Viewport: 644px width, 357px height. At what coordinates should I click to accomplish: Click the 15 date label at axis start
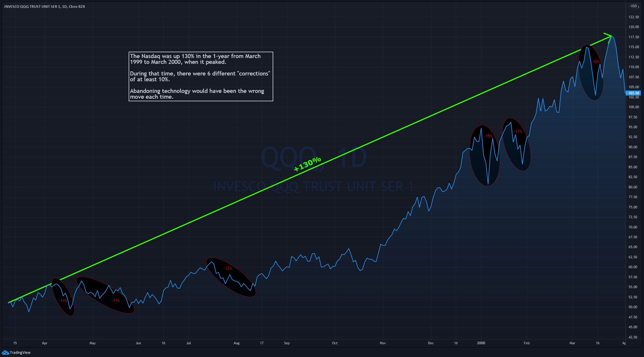15,343
